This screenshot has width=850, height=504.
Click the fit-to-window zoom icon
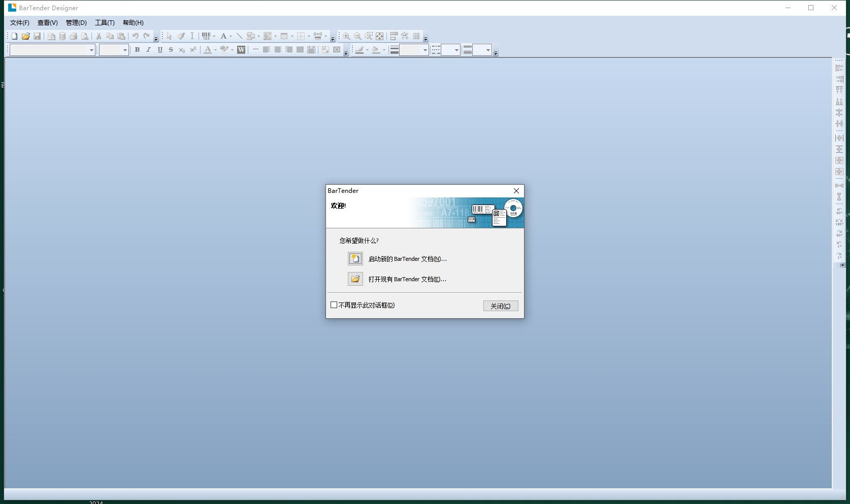pos(380,36)
